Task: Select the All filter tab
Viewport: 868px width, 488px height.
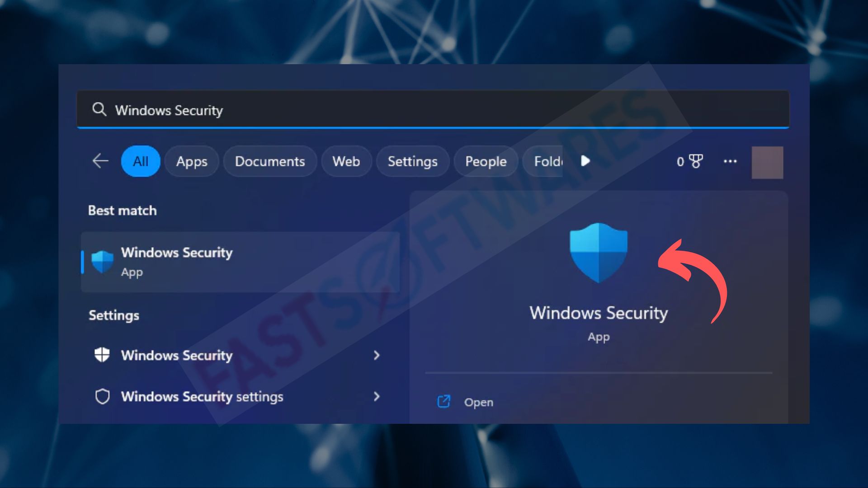Action: (x=141, y=161)
